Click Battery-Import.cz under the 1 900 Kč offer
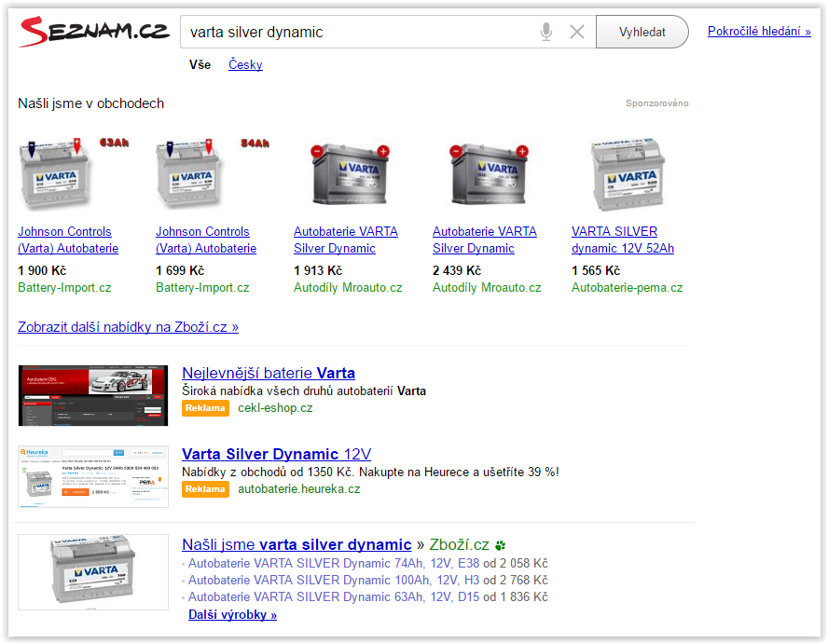The image size is (828, 644). (64, 287)
